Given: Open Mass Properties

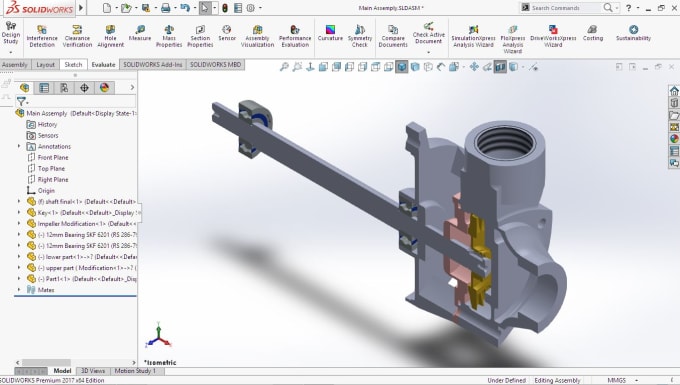Looking at the screenshot, I should tap(169, 36).
